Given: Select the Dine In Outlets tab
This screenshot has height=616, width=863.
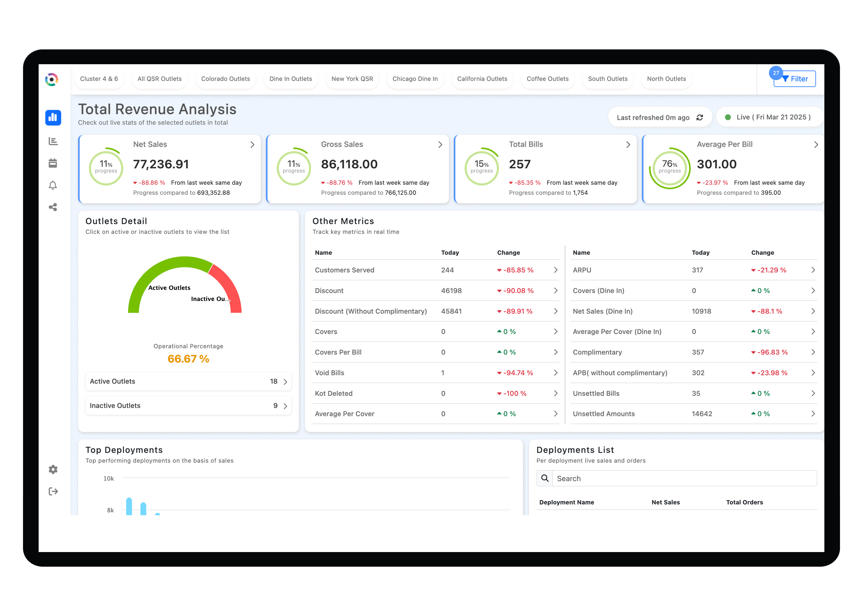Looking at the screenshot, I should (291, 79).
